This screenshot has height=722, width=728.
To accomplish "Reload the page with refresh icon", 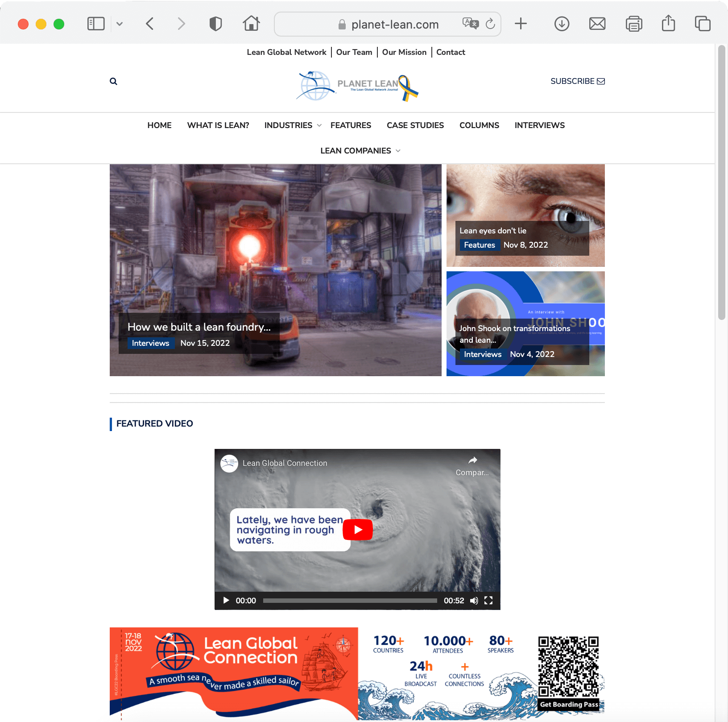I will point(490,24).
